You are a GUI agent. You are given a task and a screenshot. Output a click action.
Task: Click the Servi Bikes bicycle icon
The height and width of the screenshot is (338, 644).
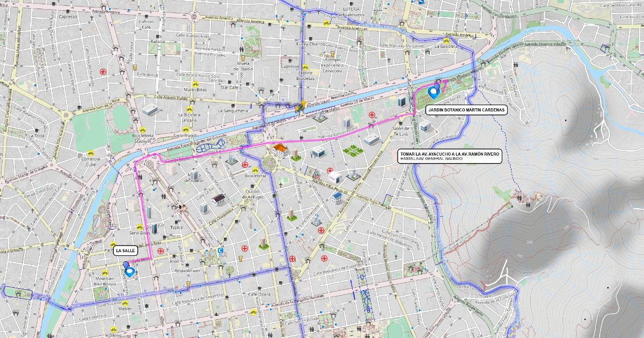click(140, 227)
